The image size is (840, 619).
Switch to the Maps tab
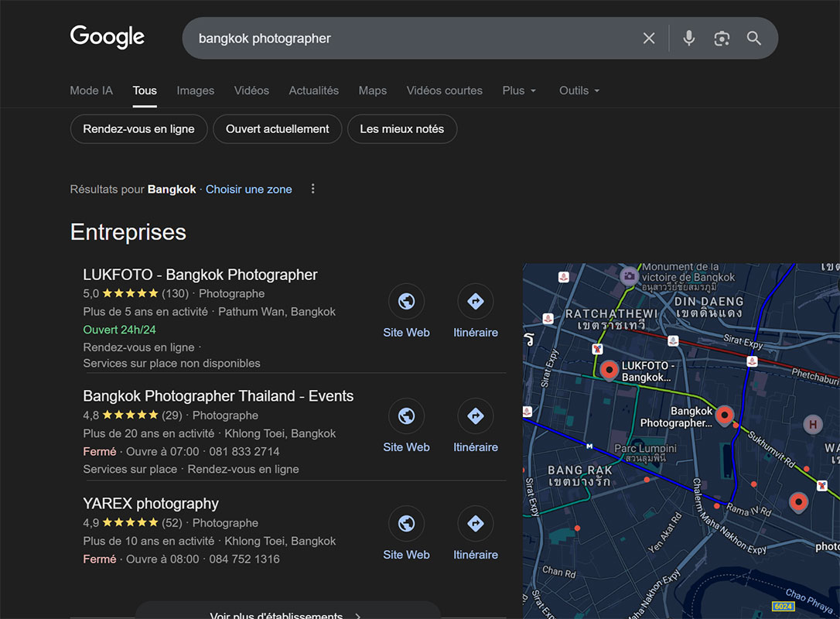(372, 91)
